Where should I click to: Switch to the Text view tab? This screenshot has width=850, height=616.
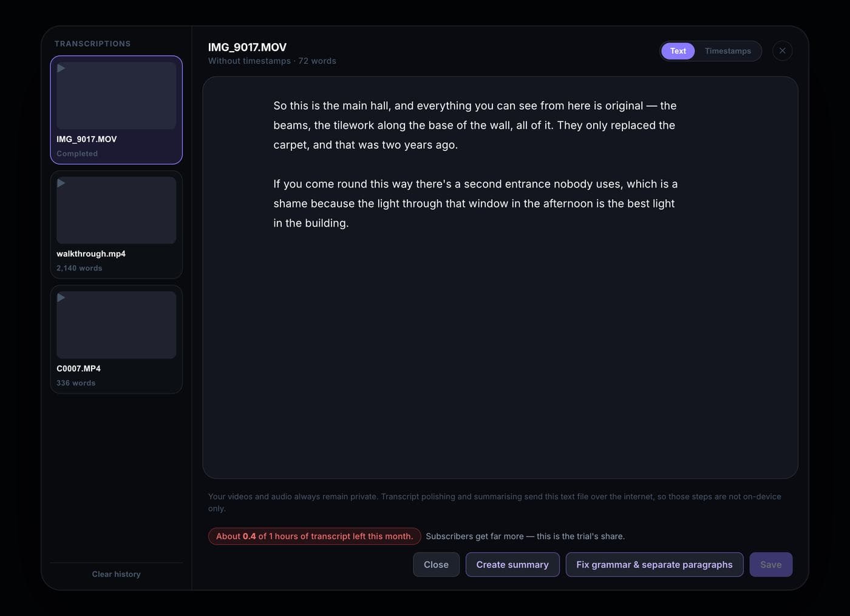(x=678, y=51)
